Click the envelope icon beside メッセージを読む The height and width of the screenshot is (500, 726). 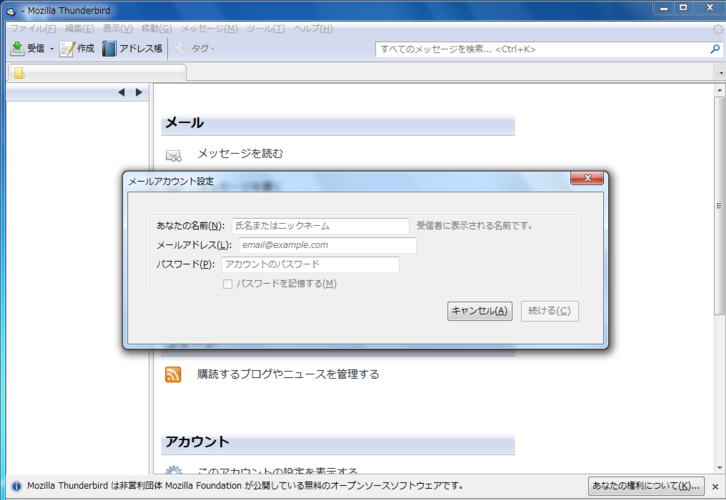click(174, 155)
